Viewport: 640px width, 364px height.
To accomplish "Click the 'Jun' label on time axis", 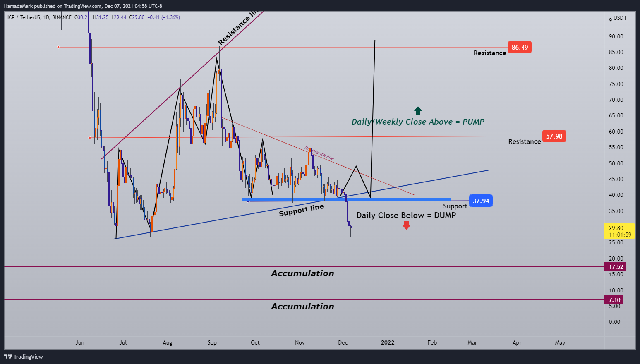I will (80, 342).
